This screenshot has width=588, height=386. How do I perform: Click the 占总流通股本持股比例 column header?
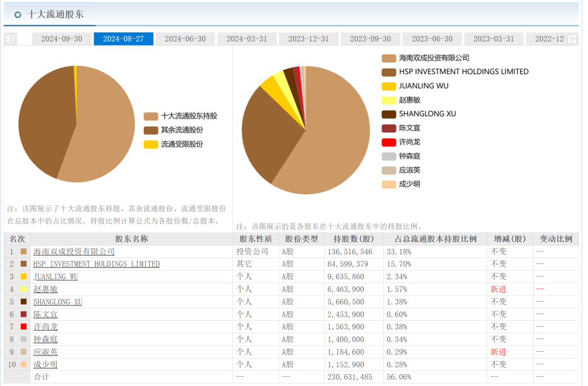click(435, 239)
